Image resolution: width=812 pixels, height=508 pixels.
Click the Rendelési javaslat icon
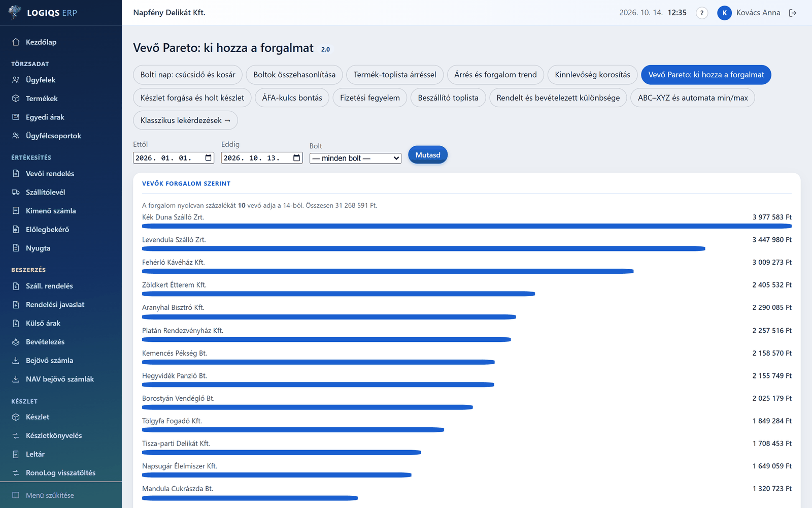pyautogui.click(x=16, y=305)
